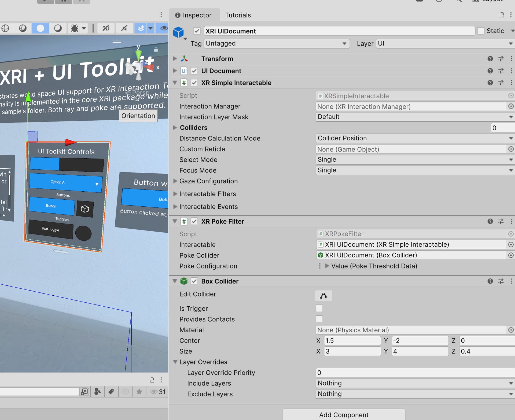Mute scene view audio
515x420 pixels.
(124, 28)
